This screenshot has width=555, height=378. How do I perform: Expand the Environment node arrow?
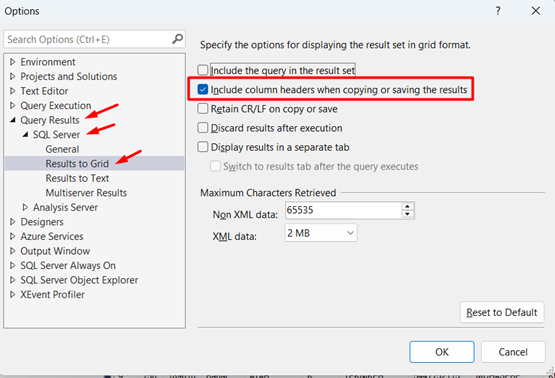point(13,62)
